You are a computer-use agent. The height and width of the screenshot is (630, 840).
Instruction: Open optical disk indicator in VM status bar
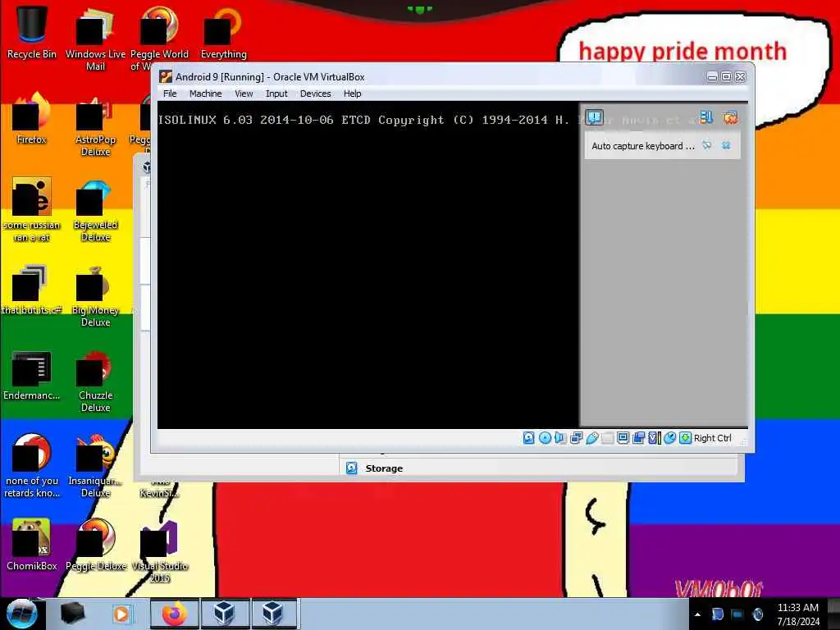click(545, 438)
